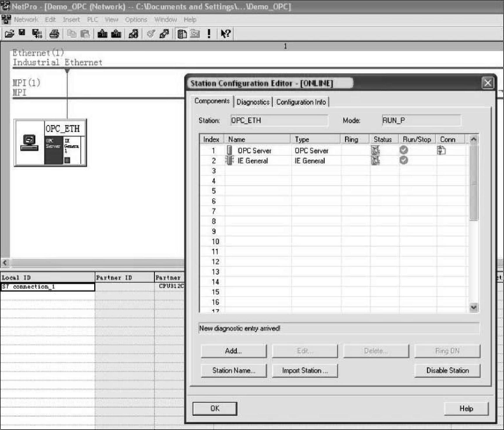
Task: Open the Options menu
Action: (x=136, y=20)
